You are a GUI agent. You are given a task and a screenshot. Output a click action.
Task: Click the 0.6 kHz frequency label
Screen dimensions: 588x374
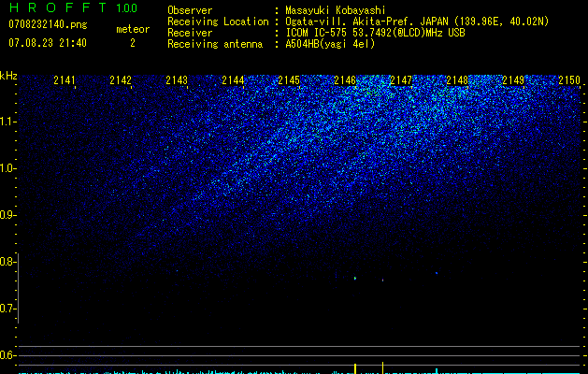coord(7,355)
